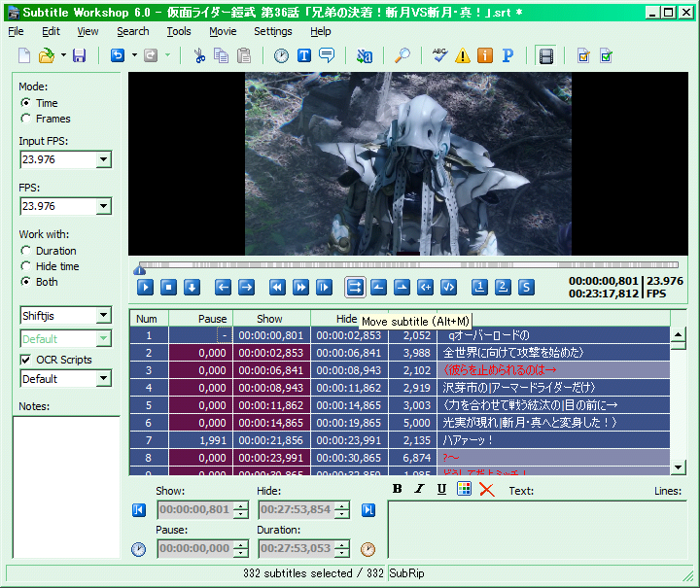Image resolution: width=700 pixels, height=588 pixels.
Task: Click the yellow warning errors icon
Action: pyautogui.click(x=463, y=55)
